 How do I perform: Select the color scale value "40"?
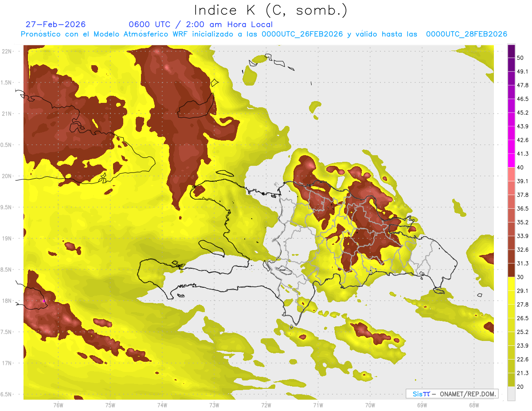point(520,168)
